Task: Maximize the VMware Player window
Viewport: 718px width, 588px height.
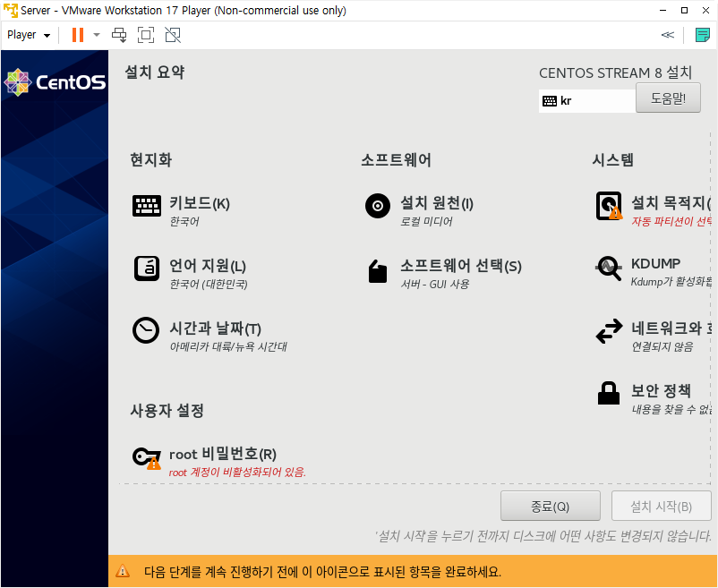Action: [x=684, y=10]
